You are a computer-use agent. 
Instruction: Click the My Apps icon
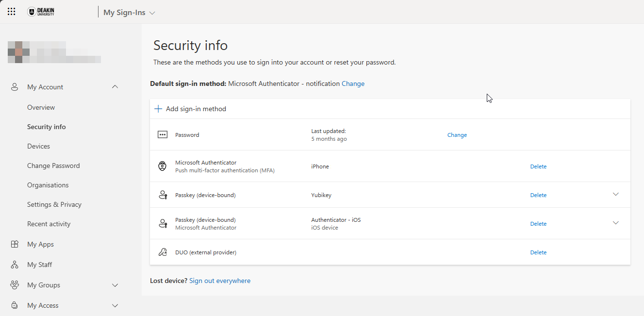[x=15, y=244]
